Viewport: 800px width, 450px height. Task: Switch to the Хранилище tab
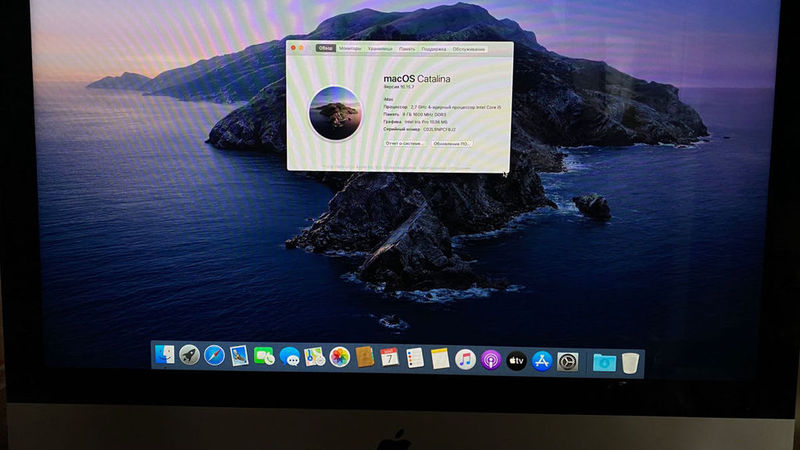[380, 48]
